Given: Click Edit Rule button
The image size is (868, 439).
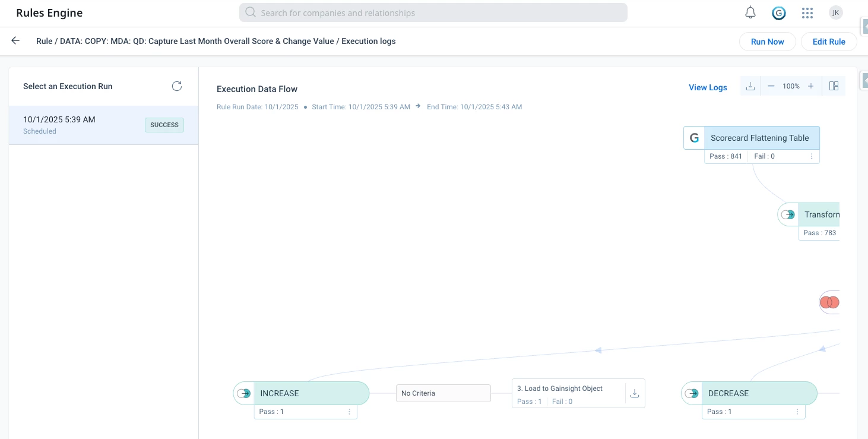Looking at the screenshot, I should [x=829, y=42].
